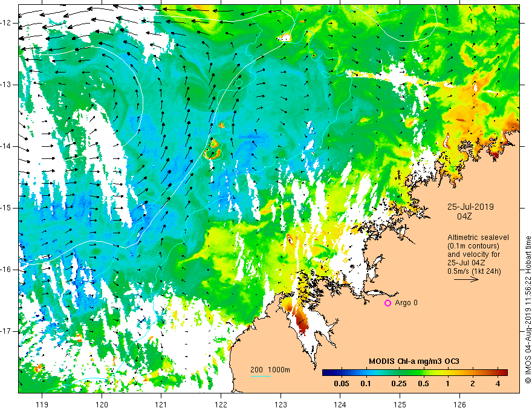Click the latitude label '-12'
532x411 pixels.
7,23
